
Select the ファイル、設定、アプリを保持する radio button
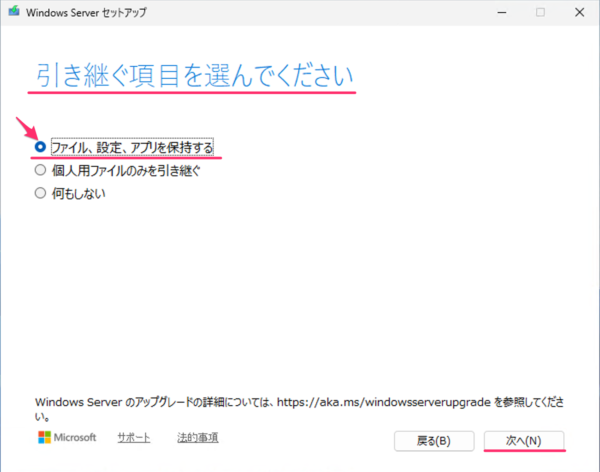click(40, 147)
